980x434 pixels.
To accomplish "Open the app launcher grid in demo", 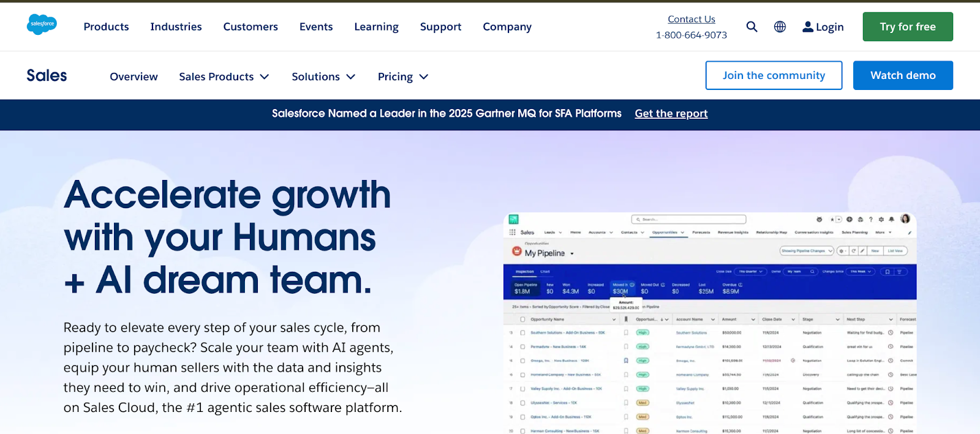I will coord(513,233).
